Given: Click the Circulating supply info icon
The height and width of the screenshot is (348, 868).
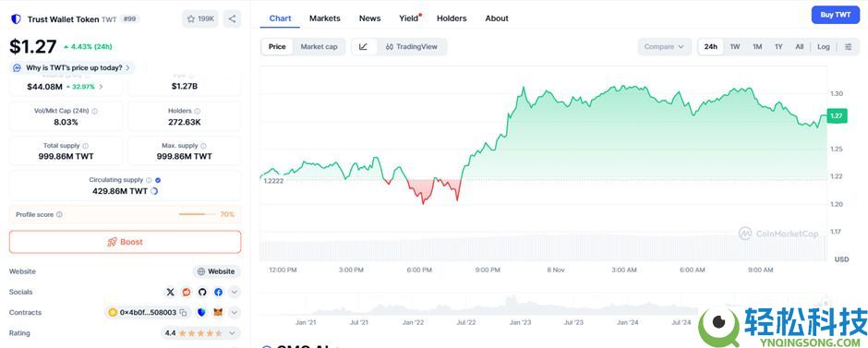Looking at the screenshot, I should tap(149, 180).
